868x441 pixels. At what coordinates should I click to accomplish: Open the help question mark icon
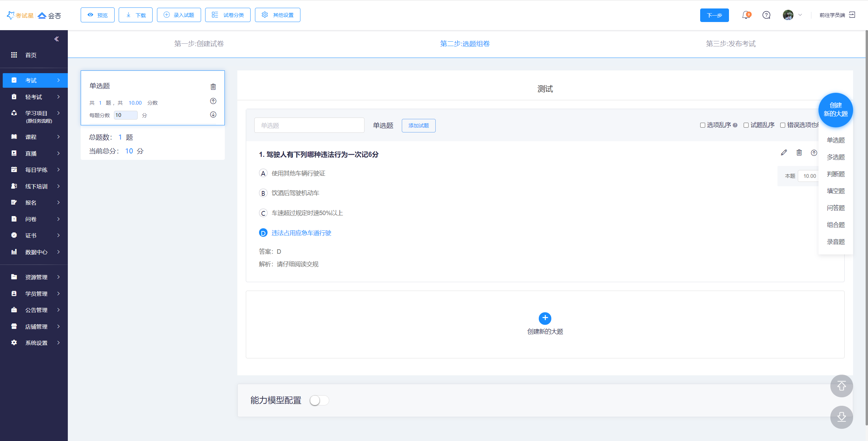click(766, 15)
